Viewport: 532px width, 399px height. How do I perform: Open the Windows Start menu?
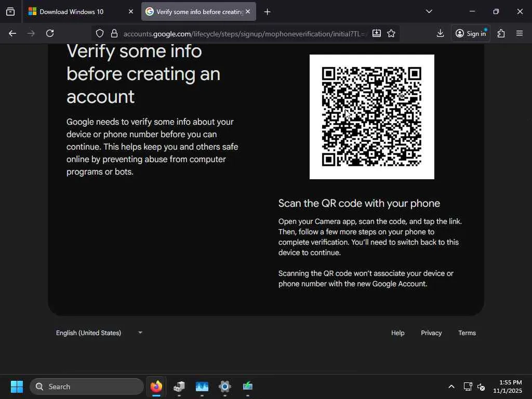(x=17, y=387)
